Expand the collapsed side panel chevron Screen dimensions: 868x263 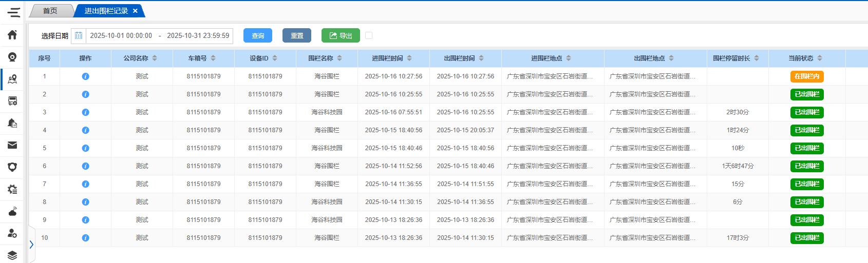coord(31,245)
